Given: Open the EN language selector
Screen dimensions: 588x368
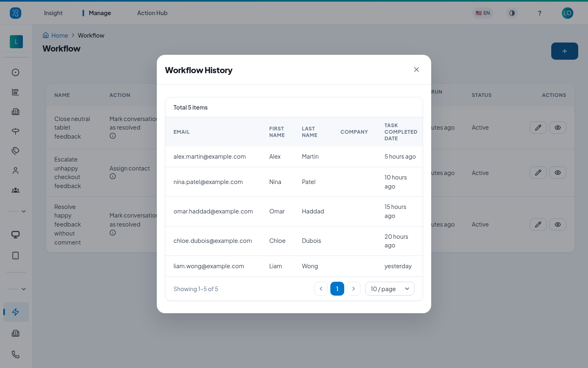Looking at the screenshot, I should coord(483,13).
